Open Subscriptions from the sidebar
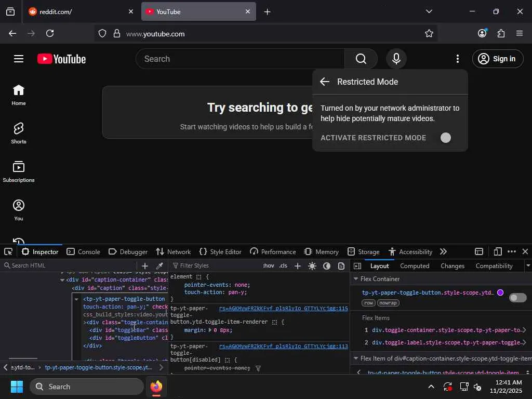Image resolution: width=532 pixels, height=399 pixels. pyautogui.click(x=19, y=171)
